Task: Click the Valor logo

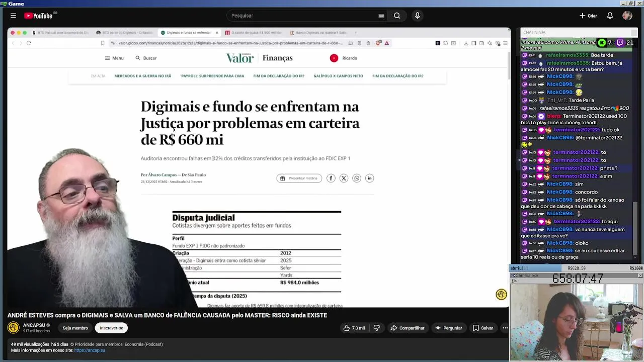Action: click(x=240, y=58)
